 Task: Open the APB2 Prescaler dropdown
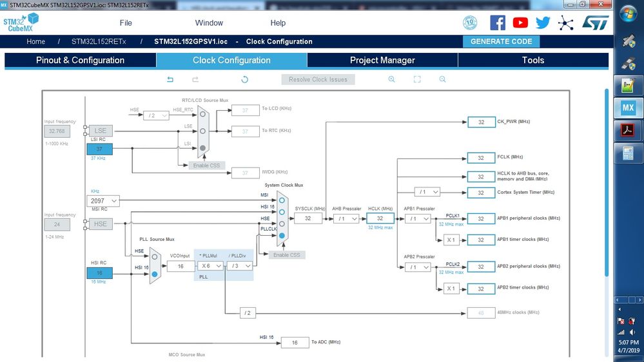point(418,267)
